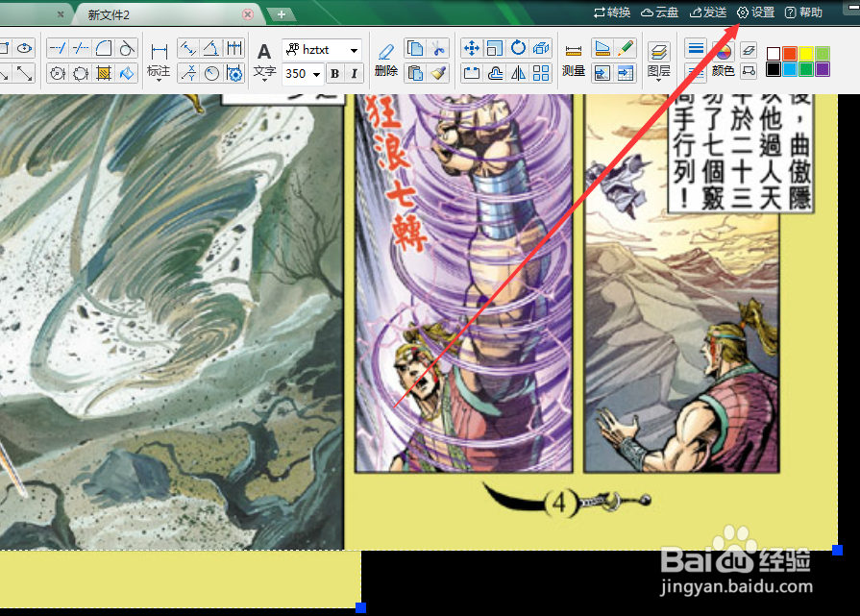Choose the aligned dimension tool
The height and width of the screenshot is (616, 860).
(x=188, y=49)
